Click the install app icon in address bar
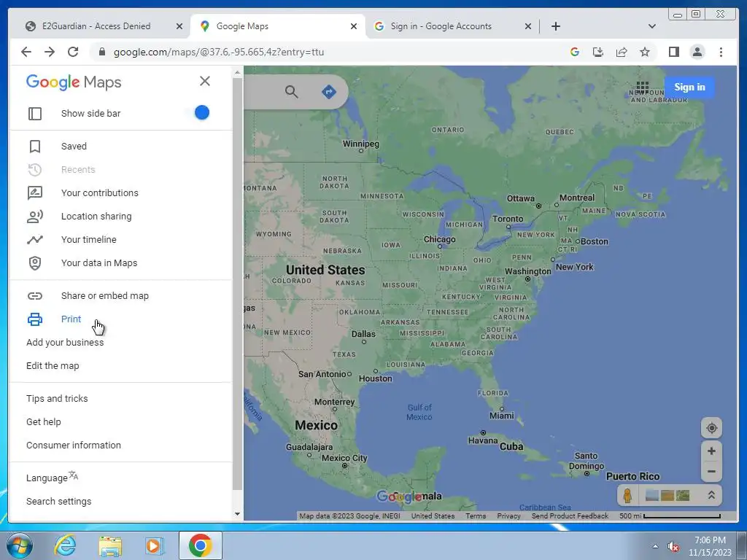This screenshot has height=560, width=747. pos(598,52)
